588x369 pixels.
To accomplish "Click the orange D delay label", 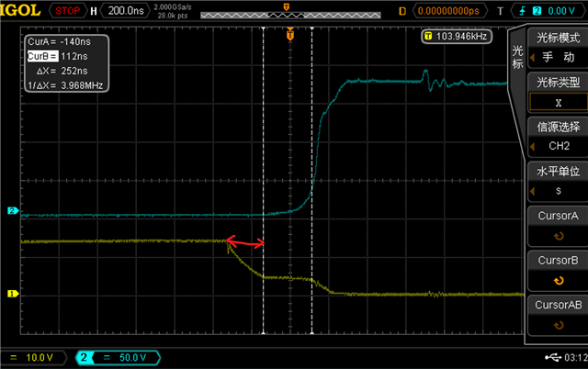I will click(x=402, y=11).
